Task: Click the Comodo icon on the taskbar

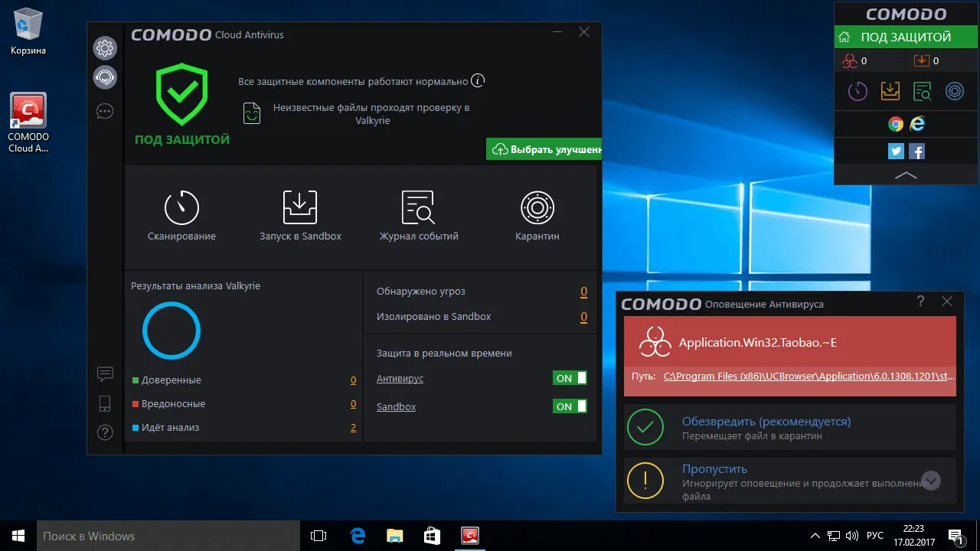Action: (469, 536)
